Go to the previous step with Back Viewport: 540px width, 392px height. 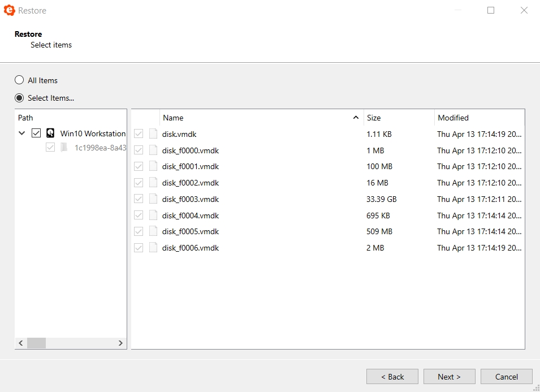[392, 377]
